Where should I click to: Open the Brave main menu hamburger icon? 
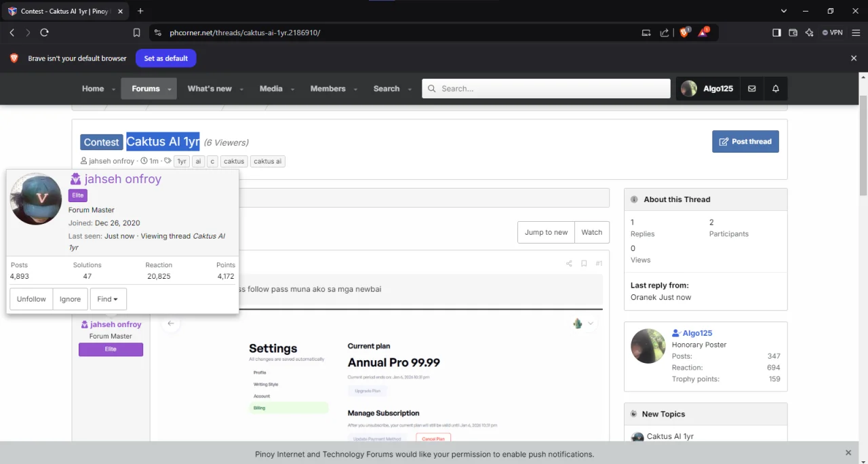(x=855, y=33)
